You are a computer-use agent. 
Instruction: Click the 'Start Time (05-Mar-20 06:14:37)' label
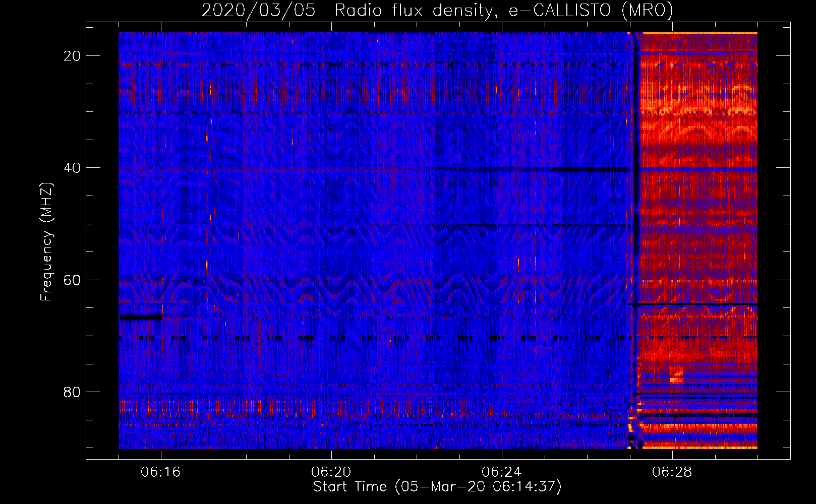click(437, 487)
